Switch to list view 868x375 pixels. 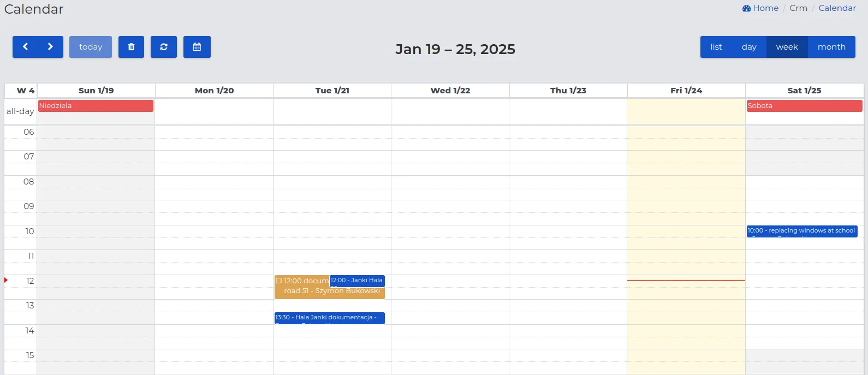(716, 47)
